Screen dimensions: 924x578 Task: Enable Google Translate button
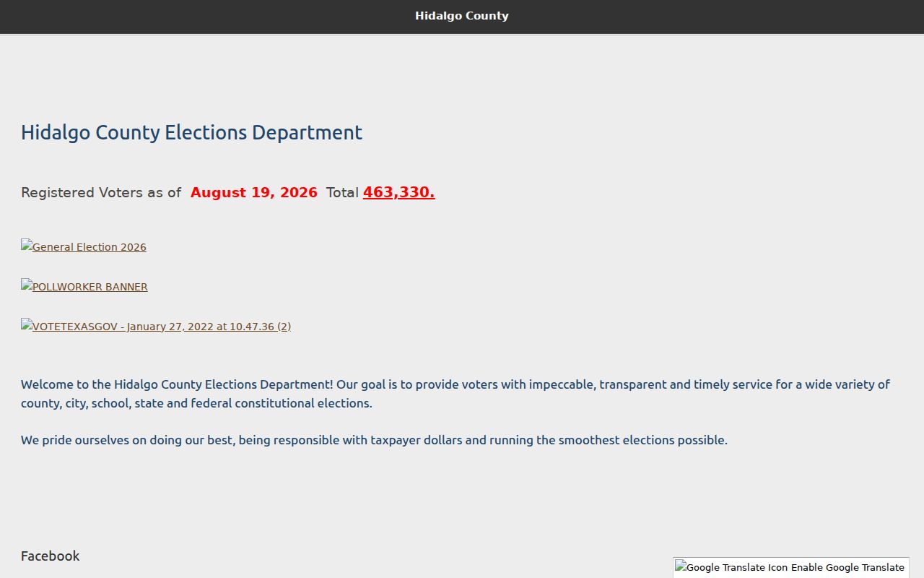791,567
